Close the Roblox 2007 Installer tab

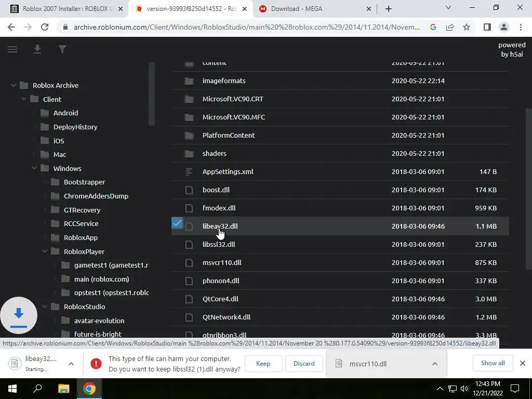click(x=121, y=9)
